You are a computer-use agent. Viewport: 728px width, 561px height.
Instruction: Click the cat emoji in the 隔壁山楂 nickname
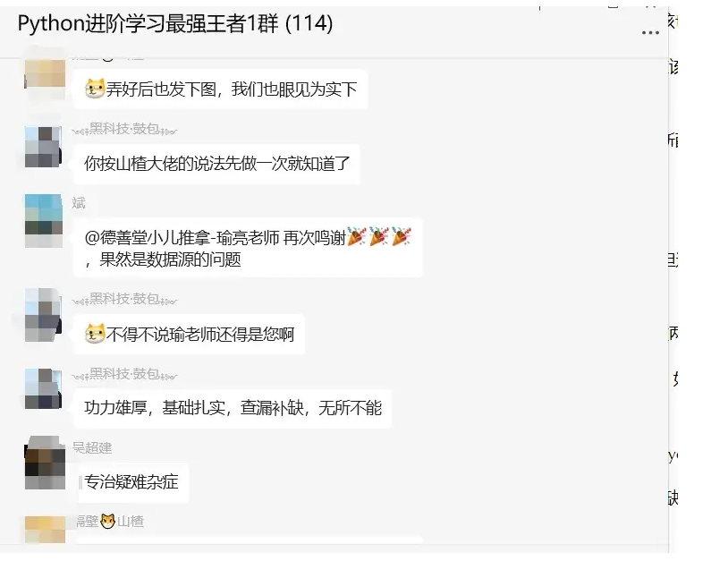[107, 521]
